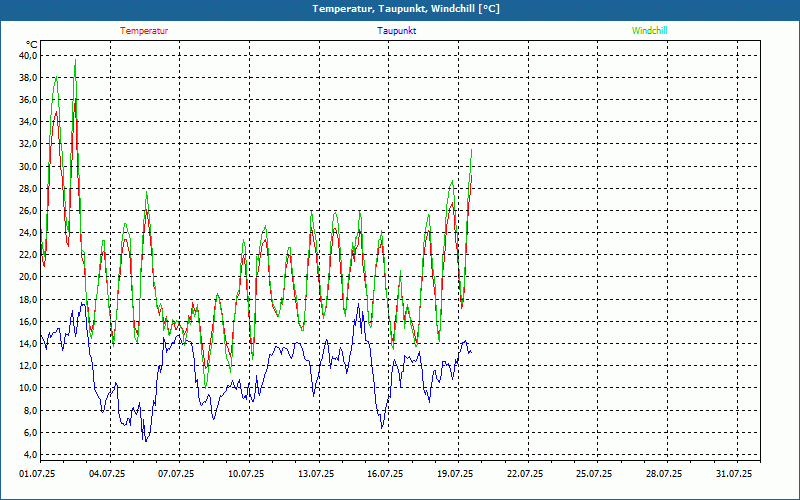800x500 pixels.
Task: Click the 8,0 y-axis value
Action: (31, 410)
